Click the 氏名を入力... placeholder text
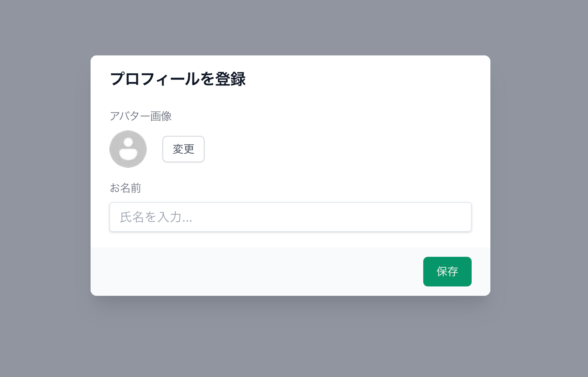The image size is (588, 377). click(x=156, y=217)
